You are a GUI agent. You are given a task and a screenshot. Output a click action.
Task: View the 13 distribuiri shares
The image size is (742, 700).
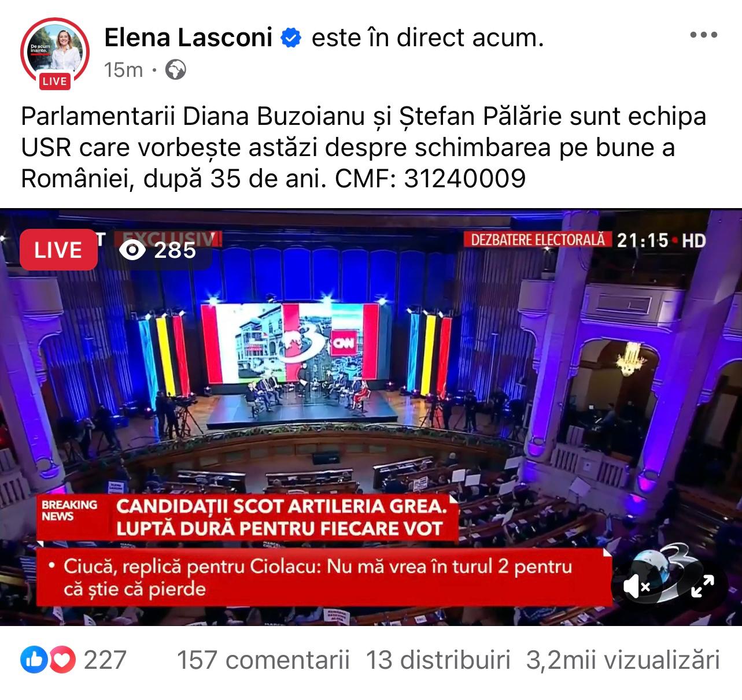point(438,660)
